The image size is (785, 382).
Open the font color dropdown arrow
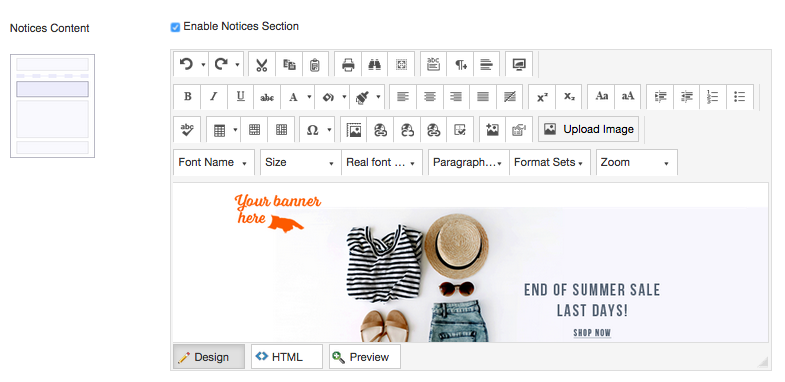[x=309, y=97]
